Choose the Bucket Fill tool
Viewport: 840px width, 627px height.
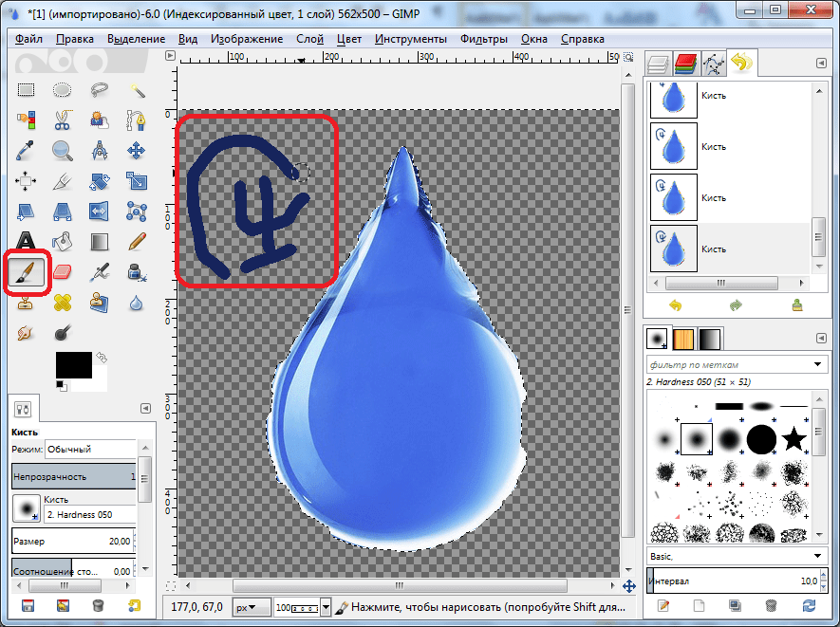[63, 241]
